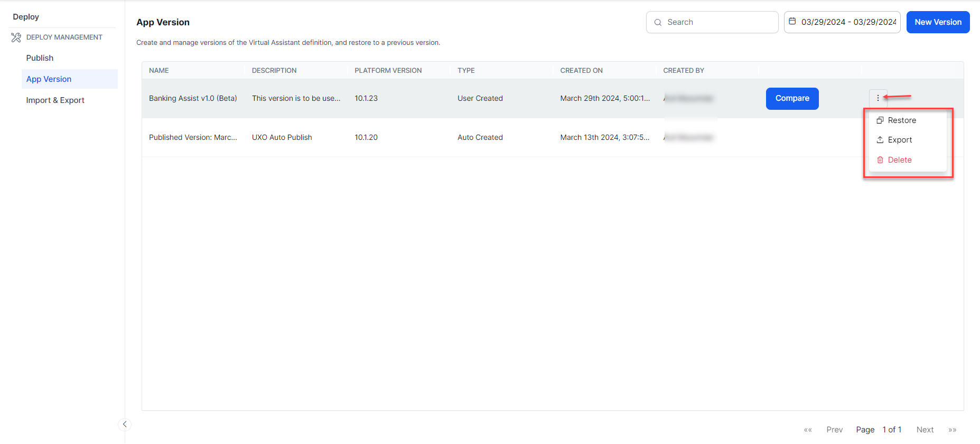Click the Compare button
Viewport: 980px width, 444px height.
pyautogui.click(x=792, y=99)
